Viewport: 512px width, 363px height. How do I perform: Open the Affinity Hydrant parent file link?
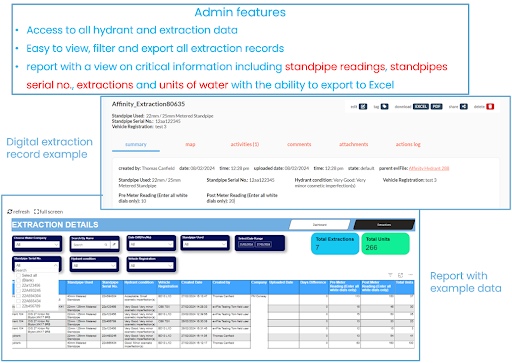pos(429,168)
